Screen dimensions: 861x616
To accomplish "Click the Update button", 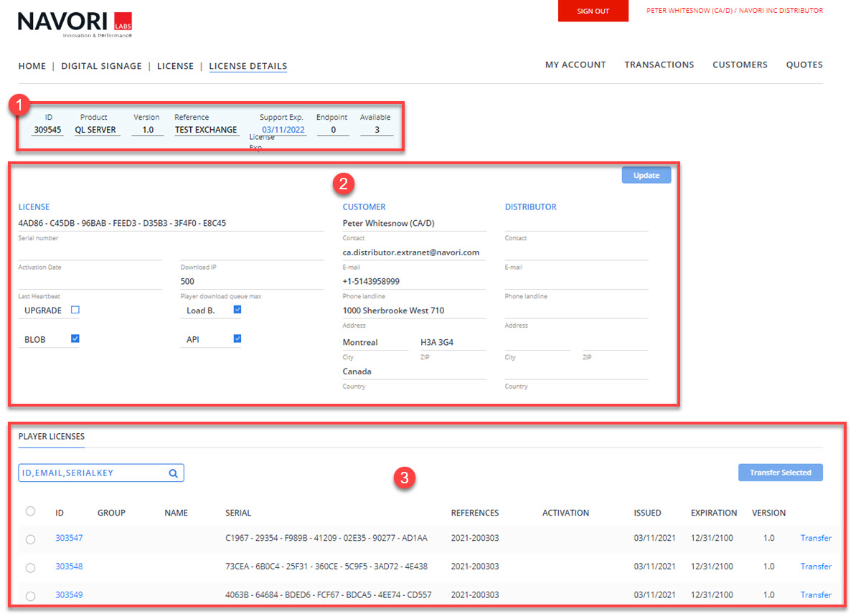I will [646, 176].
